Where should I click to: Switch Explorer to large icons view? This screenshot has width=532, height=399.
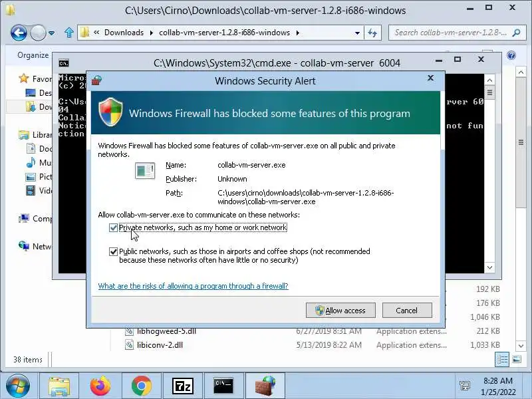click(x=517, y=359)
